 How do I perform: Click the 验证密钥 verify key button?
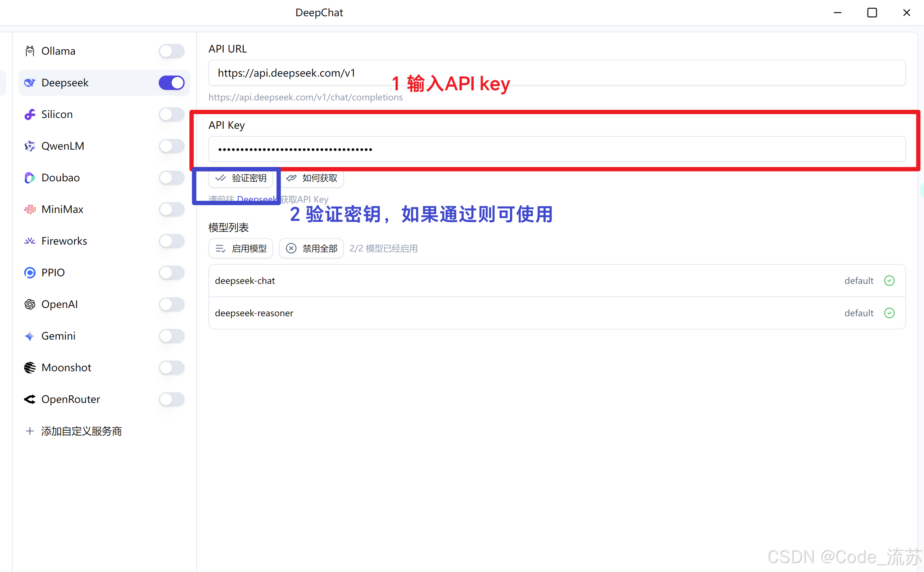[x=241, y=178]
